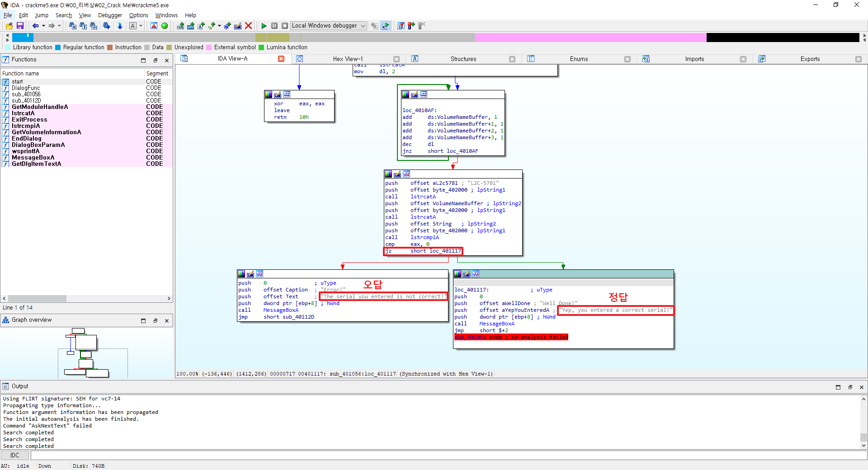Image resolution: width=868 pixels, height=470 pixels.
Task: Close the IDA View-A tab
Action: pyautogui.click(x=281, y=59)
